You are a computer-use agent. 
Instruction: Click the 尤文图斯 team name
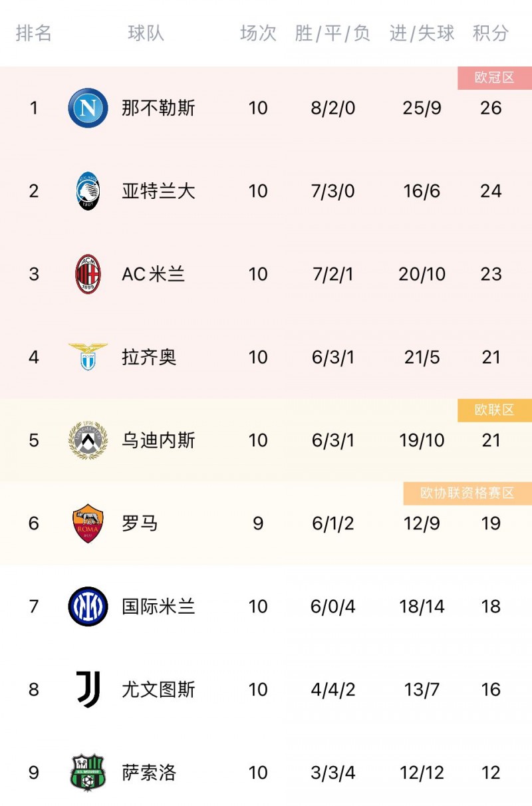click(x=158, y=690)
